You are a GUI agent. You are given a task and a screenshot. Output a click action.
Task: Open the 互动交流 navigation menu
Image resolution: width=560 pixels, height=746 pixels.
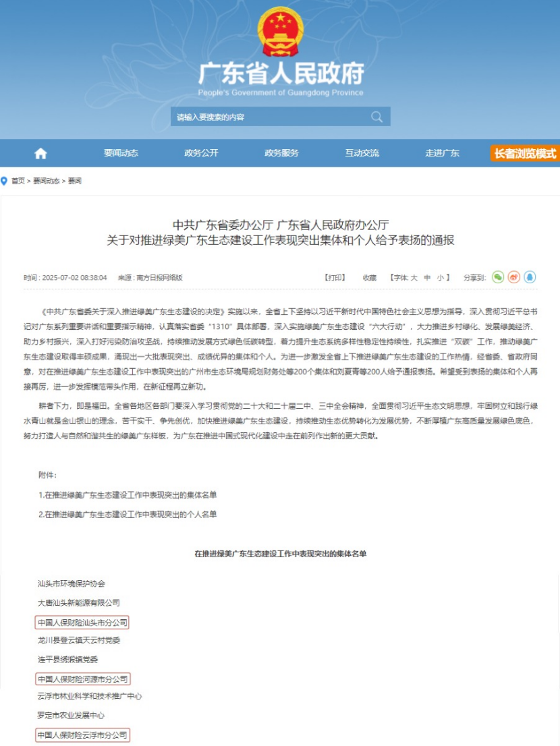pyautogui.click(x=362, y=153)
